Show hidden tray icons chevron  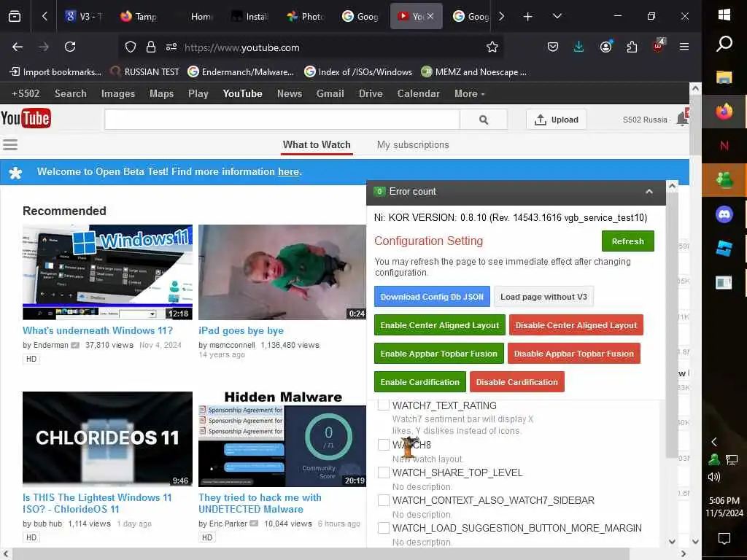point(713,442)
